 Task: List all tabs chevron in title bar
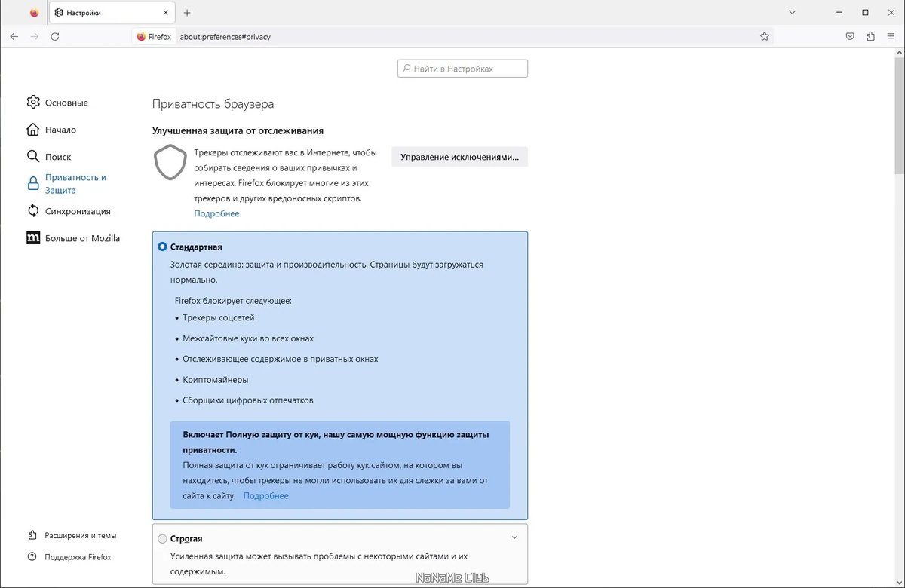[x=793, y=13]
